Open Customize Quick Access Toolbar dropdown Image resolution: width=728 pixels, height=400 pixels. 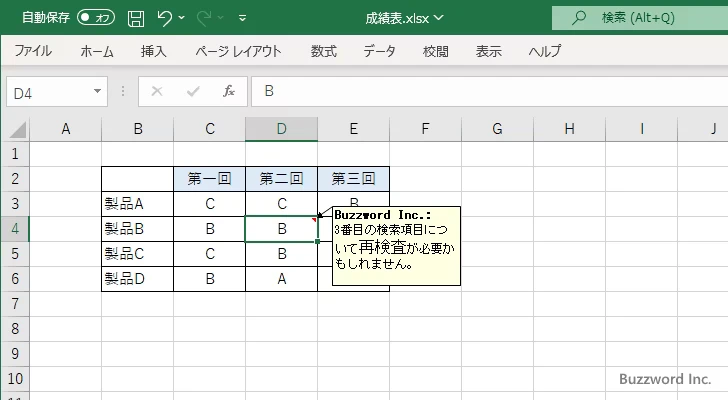[242, 18]
